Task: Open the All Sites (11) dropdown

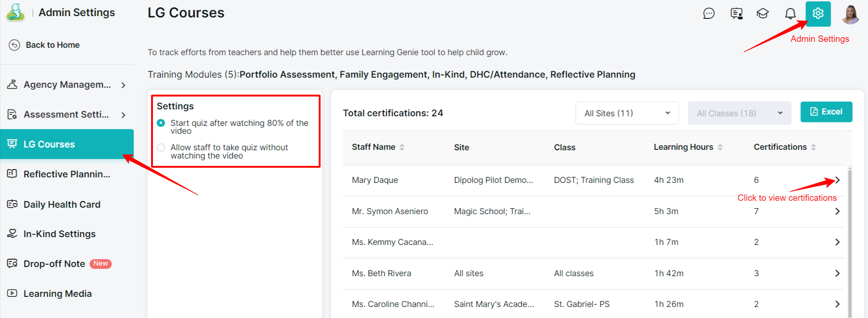Action: [627, 113]
